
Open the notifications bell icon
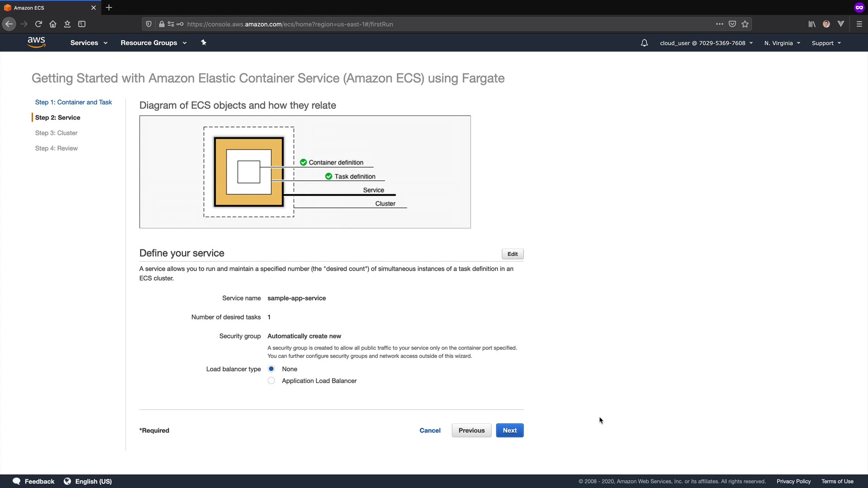644,43
